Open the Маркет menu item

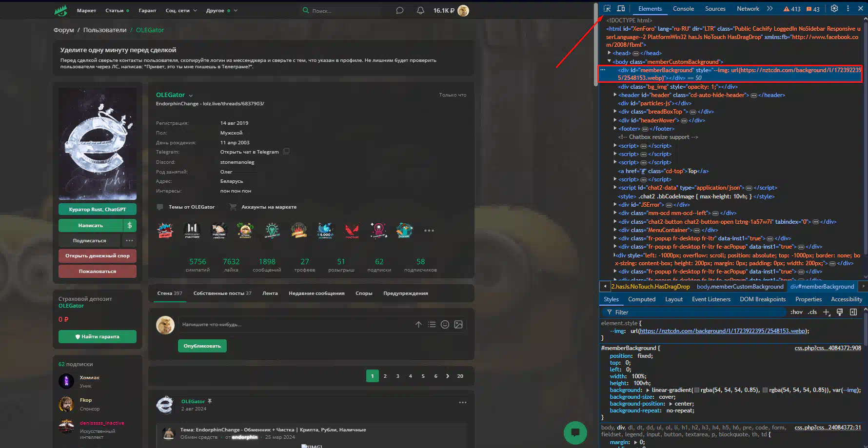coord(86,10)
